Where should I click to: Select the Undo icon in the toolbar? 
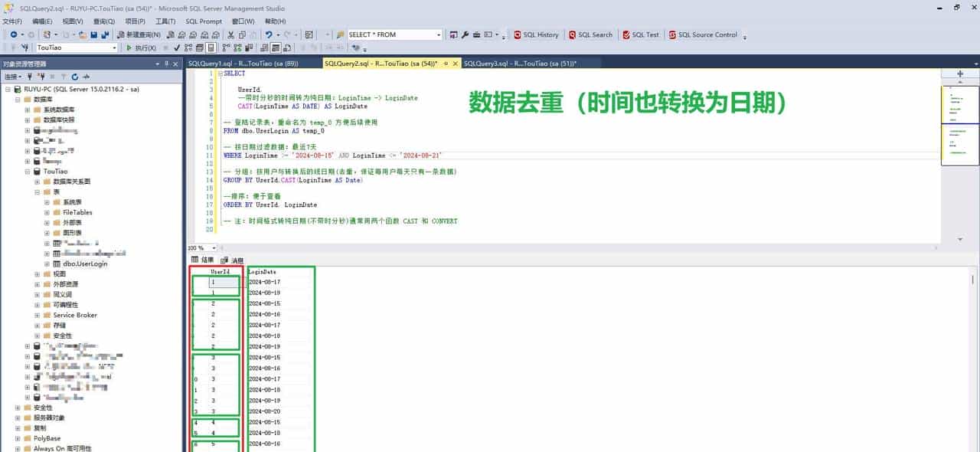270,34
